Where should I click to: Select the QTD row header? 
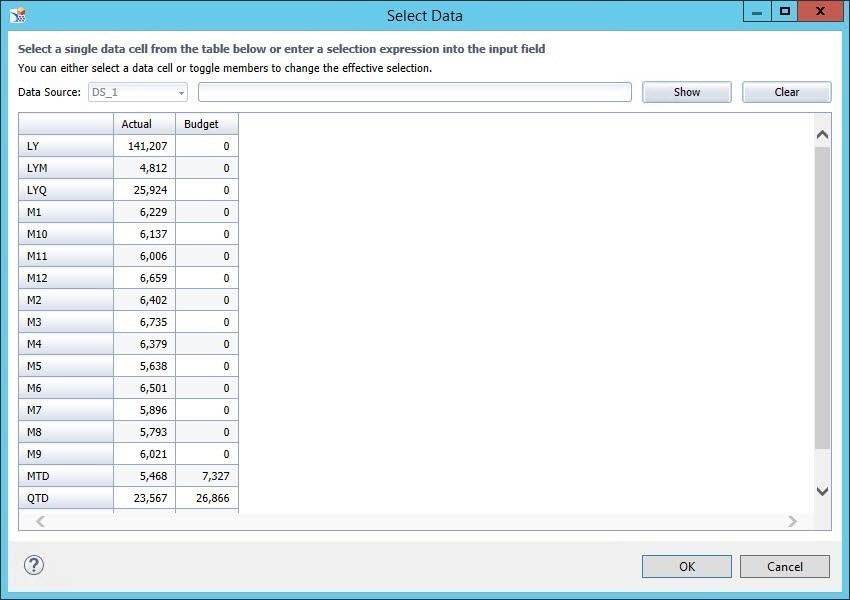tap(66, 498)
